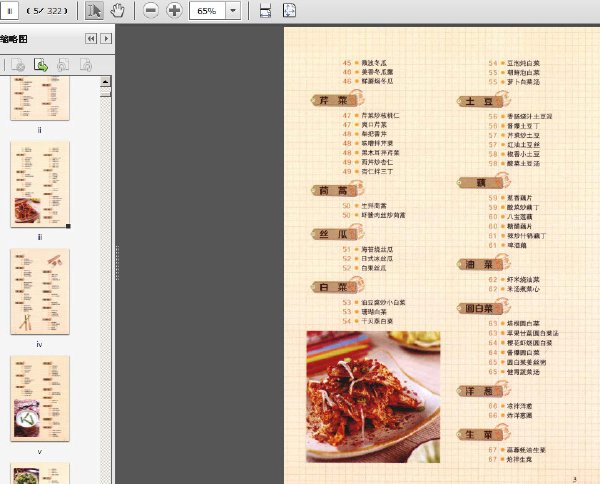Click the 酸菜土豆汤 entry
This screenshot has height=484, width=600.
point(523,163)
